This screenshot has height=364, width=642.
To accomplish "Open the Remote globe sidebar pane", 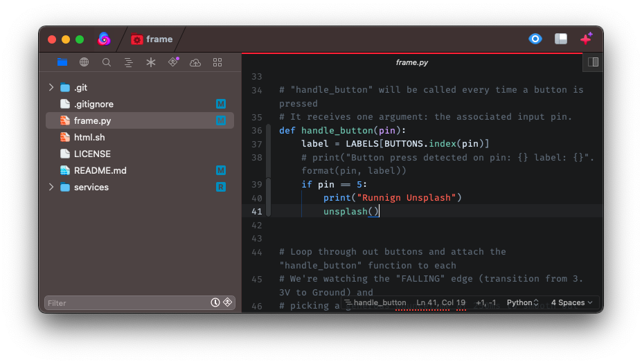I will click(84, 62).
